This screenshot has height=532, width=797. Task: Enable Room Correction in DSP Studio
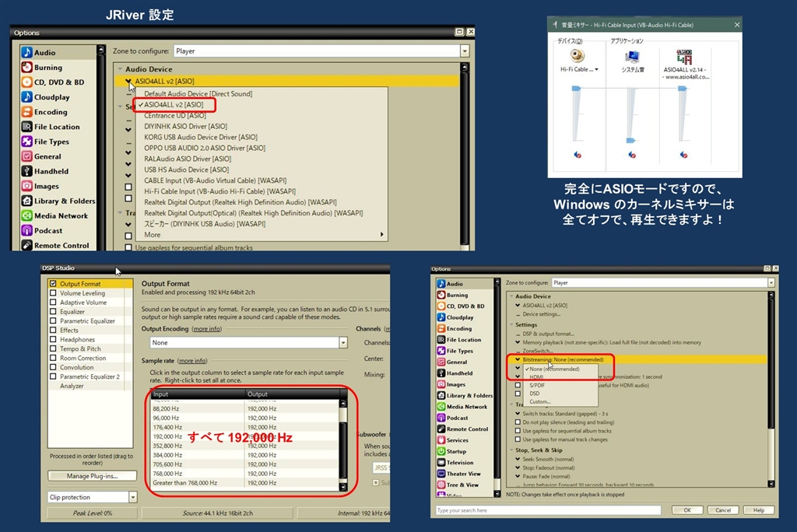[53, 358]
